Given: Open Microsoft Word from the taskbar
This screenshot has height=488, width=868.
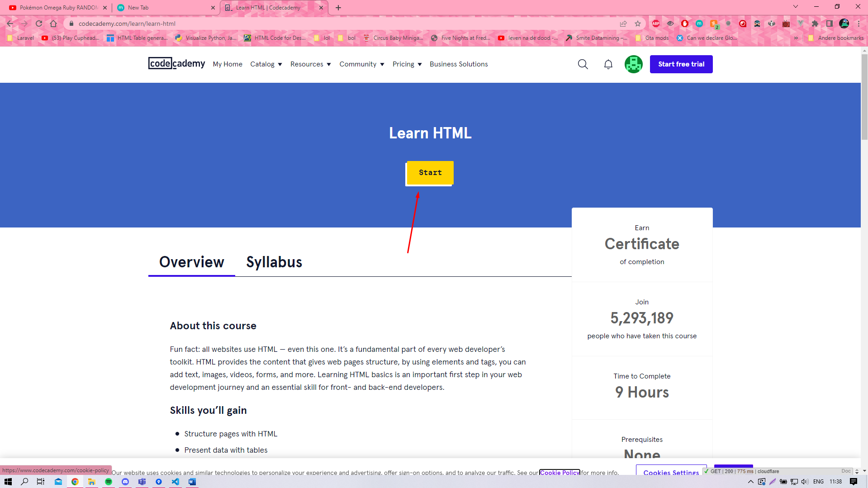Looking at the screenshot, I should [x=192, y=482].
